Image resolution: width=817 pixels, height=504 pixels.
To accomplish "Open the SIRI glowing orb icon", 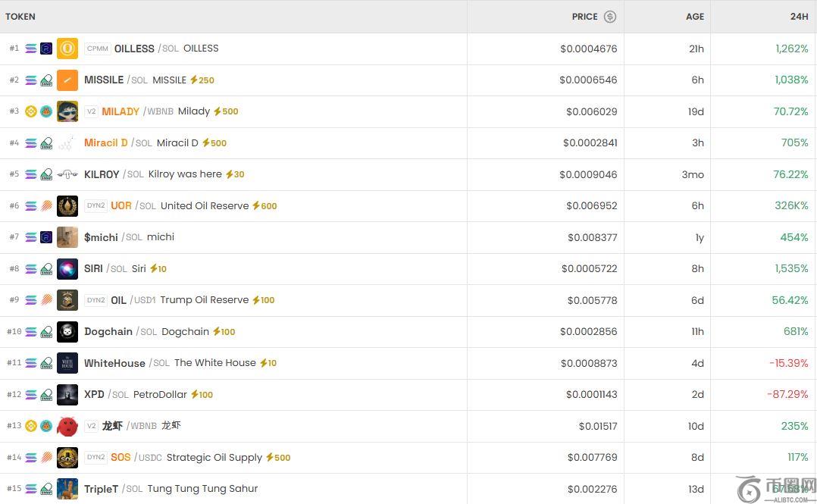I will pos(67,269).
